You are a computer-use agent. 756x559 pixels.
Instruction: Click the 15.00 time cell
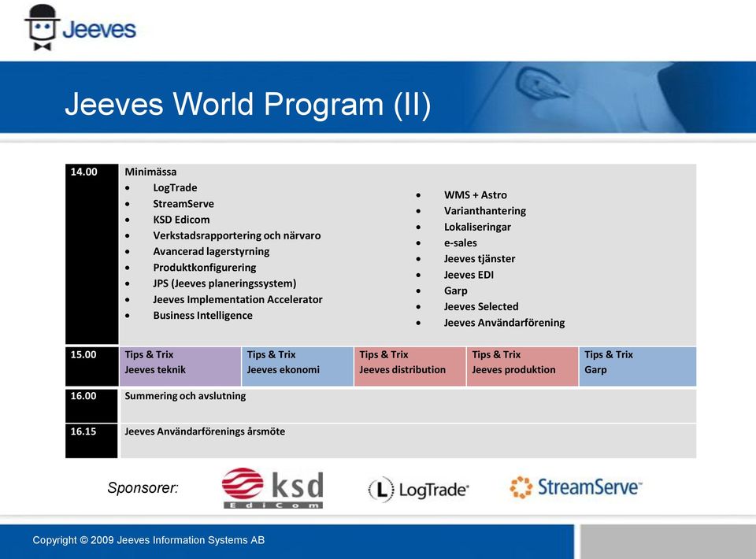(91, 366)
